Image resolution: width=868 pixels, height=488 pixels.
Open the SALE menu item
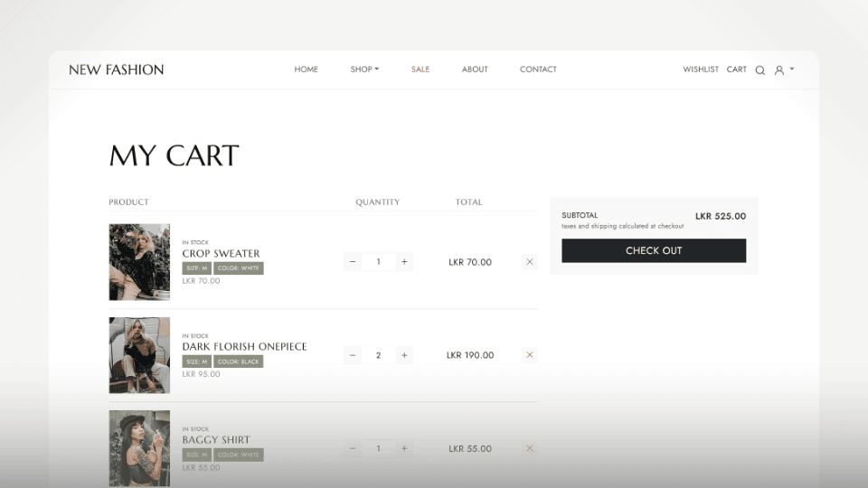point(420,70)
